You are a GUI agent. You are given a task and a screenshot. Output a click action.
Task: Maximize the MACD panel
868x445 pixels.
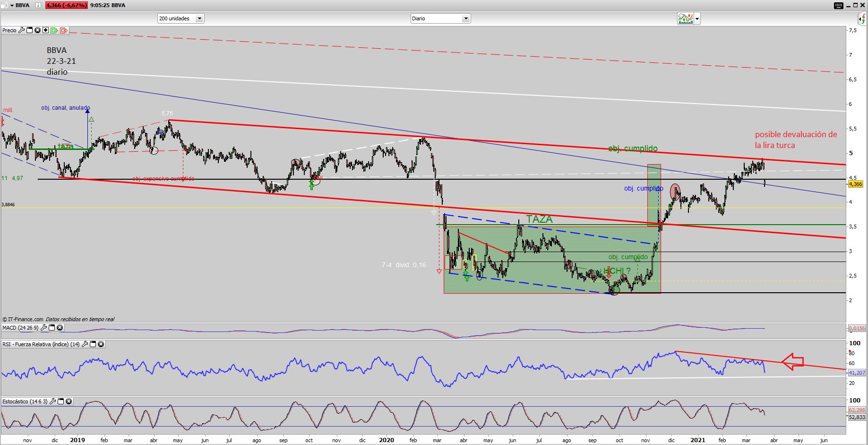(x=52, y=327)
